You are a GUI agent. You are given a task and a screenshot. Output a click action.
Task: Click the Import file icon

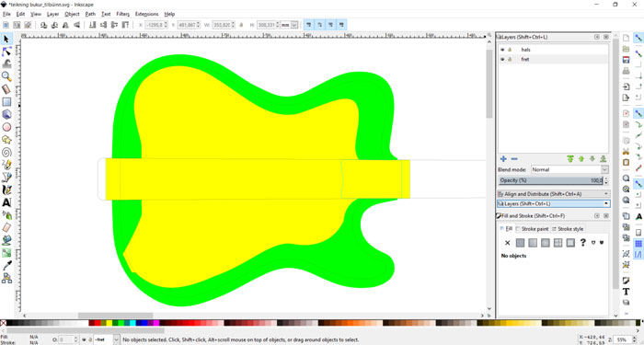pyautogui.click(x=626, y=86)
